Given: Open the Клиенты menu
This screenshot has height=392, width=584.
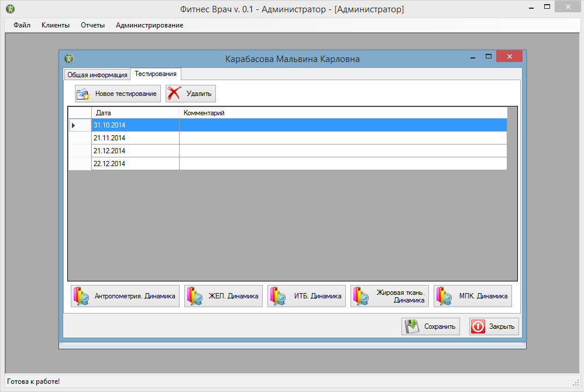Looking at the screenshot, I should coord(55,25).
